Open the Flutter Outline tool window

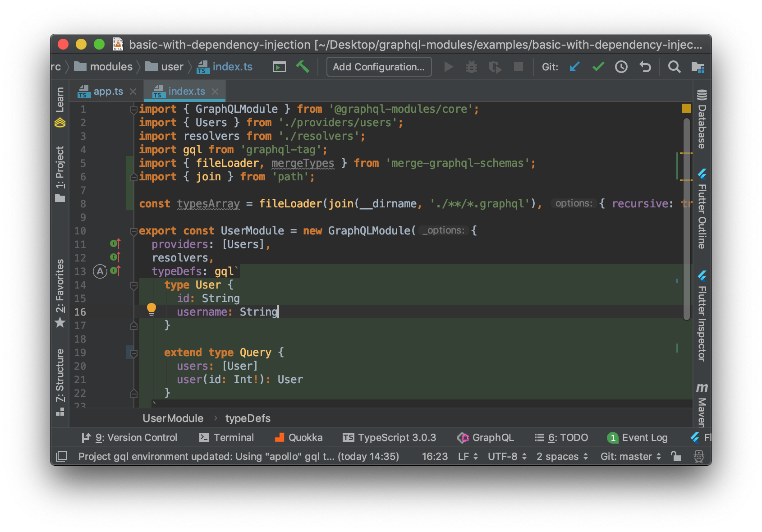point(702,209)
